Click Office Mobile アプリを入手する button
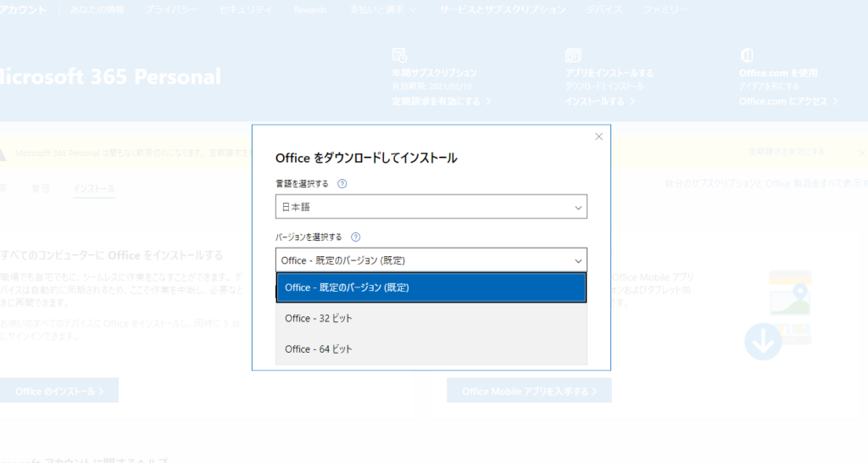Screen dimensions: 868x463 tap(529, 390)
